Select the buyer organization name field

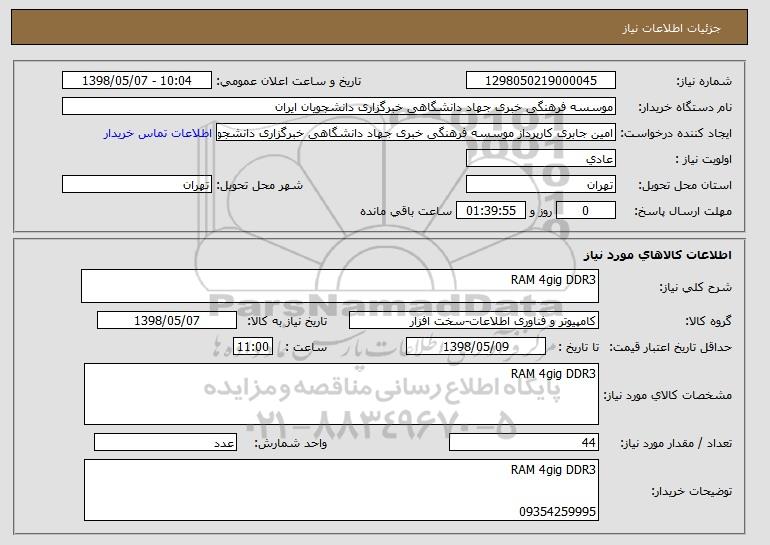tap(339, 107)
